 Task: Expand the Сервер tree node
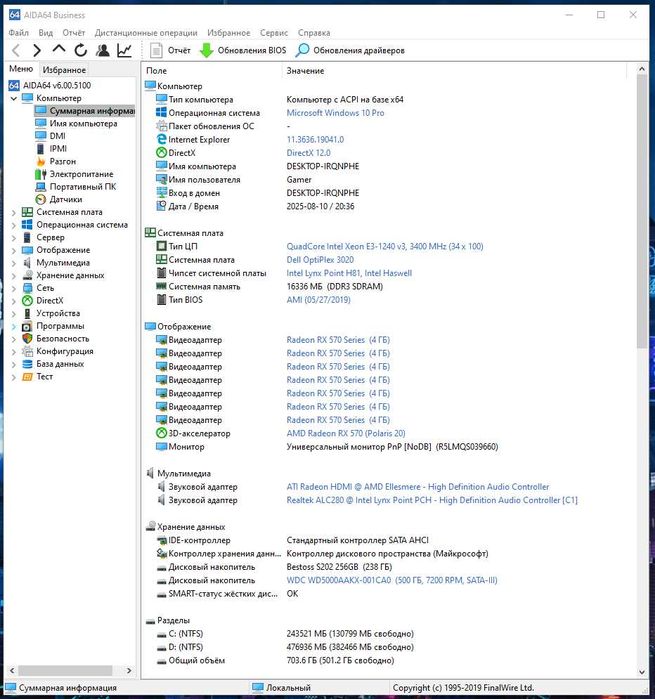click(x=14, y=238)
